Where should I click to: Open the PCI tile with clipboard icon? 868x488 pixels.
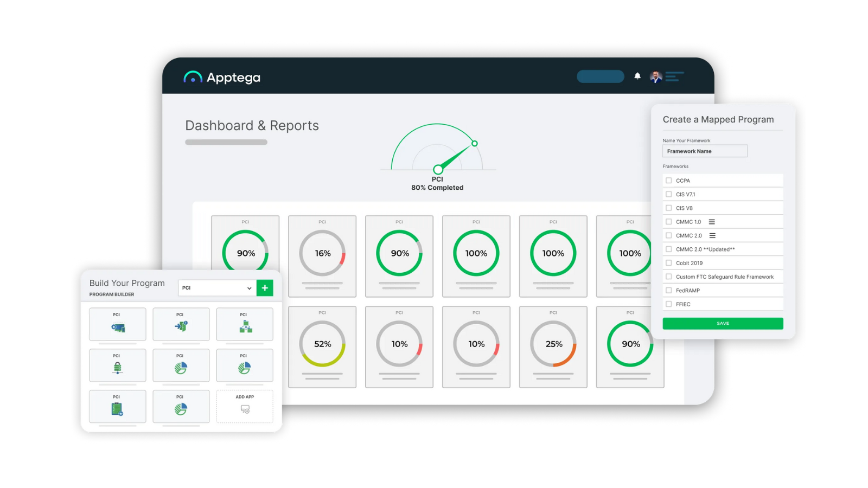pos(118,407)
